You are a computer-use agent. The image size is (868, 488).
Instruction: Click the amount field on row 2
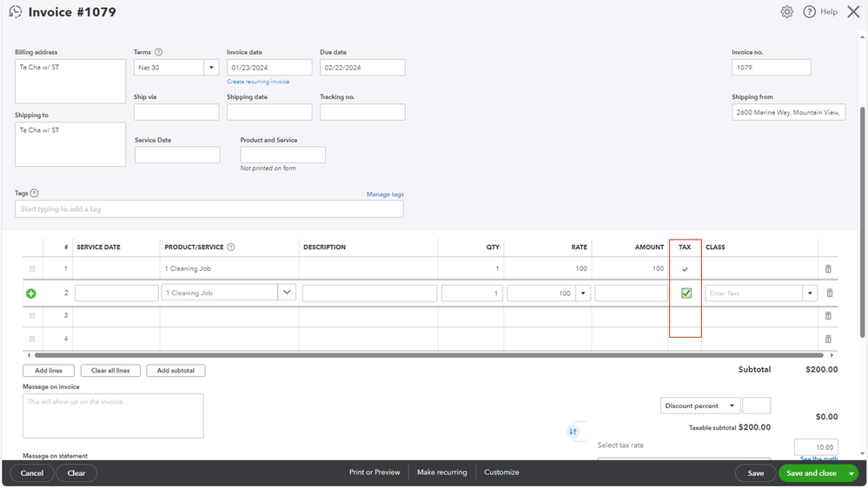pos(631,293)
